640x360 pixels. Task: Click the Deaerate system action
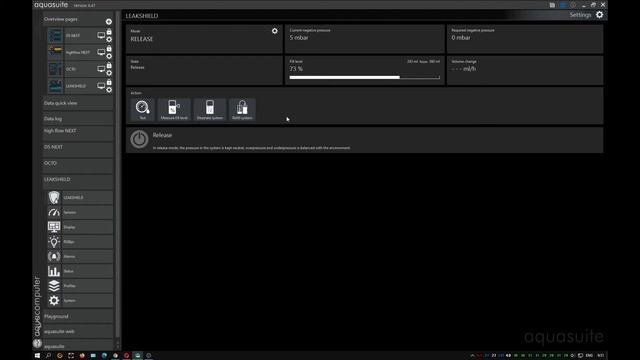coord(210,109)
